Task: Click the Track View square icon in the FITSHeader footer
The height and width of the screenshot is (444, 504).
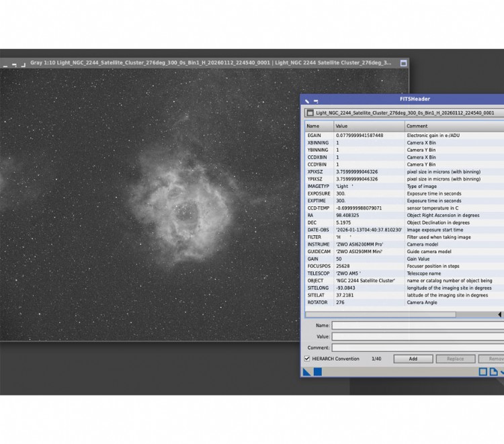Action: pyautogui.click(x=482, y=371)
